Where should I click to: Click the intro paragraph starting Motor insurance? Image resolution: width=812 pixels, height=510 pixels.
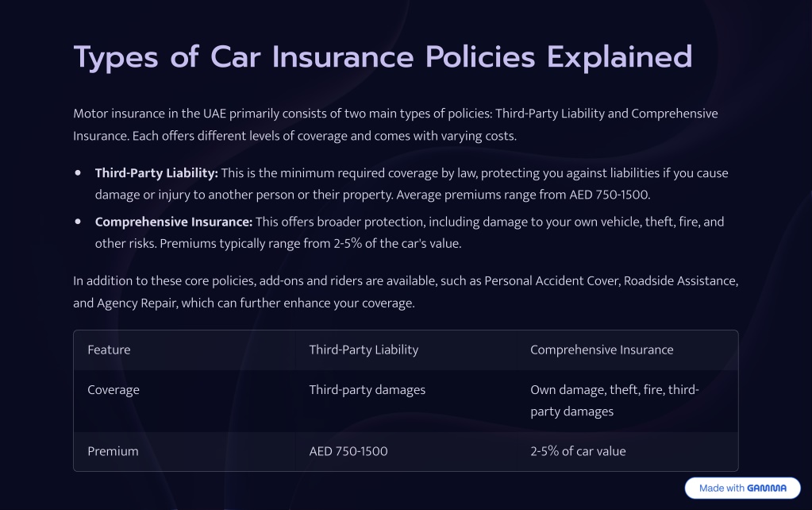(x=395, y=125)
